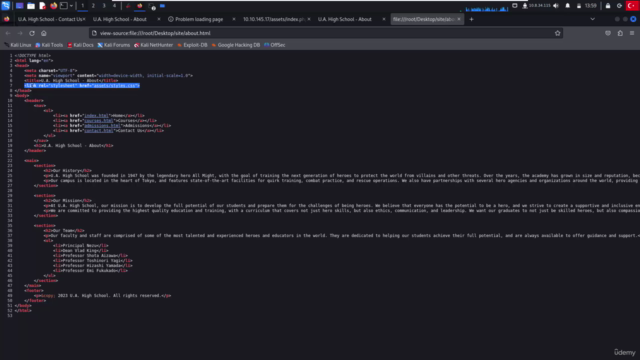Follow the admissions.html href link
Screen dimensions: 640x360
point(102,126)
